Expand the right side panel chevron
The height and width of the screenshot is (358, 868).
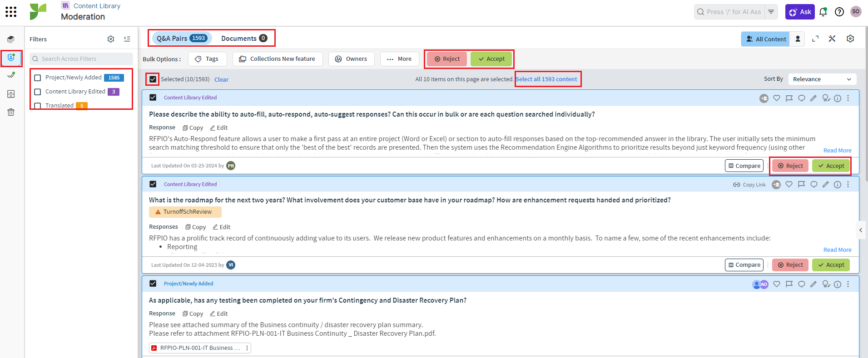(861, 230)
